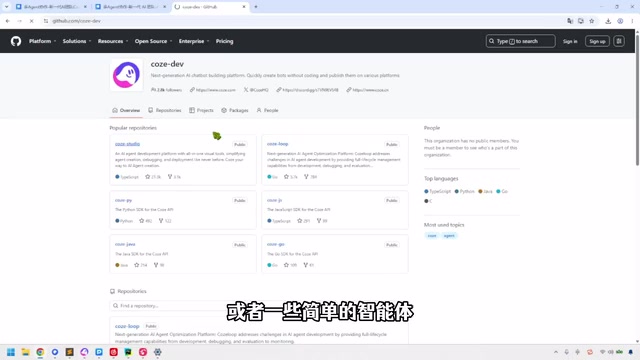This screenshot has width=640, height=360.
Task: Close the coze-dev GitHub browser tab
Action: pyautogui.click(x=244, y=7)
